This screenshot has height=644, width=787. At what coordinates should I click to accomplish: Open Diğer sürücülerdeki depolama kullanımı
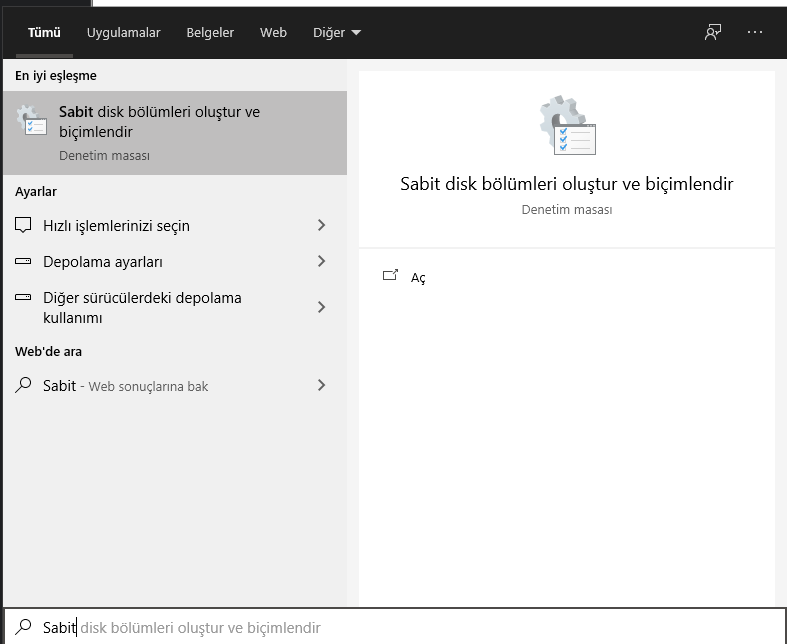(x=175, y=307)
